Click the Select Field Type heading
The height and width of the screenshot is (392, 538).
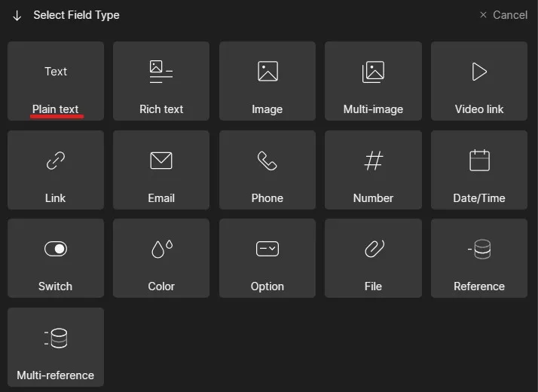click(76, 15)
